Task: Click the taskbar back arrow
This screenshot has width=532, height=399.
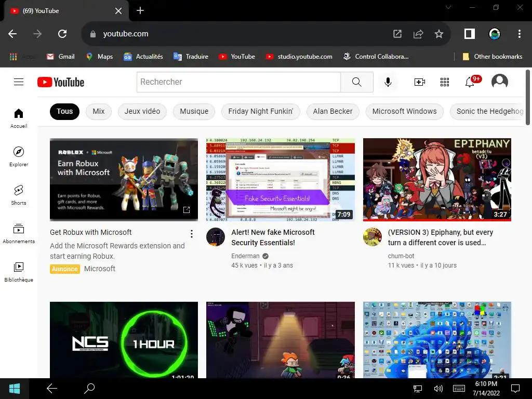Action: (52, 389)
